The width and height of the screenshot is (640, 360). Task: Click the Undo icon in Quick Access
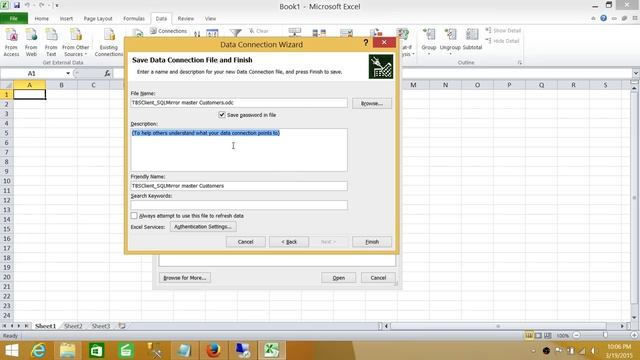(27, 5)
